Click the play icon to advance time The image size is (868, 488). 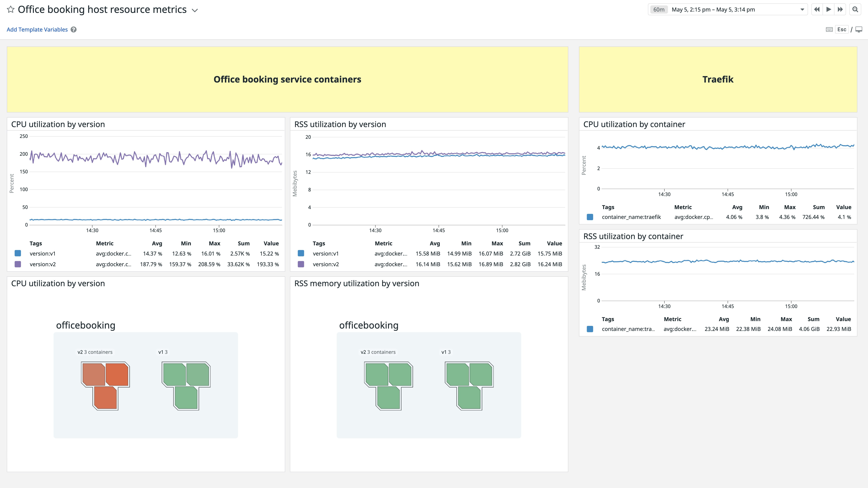[828, 9]
